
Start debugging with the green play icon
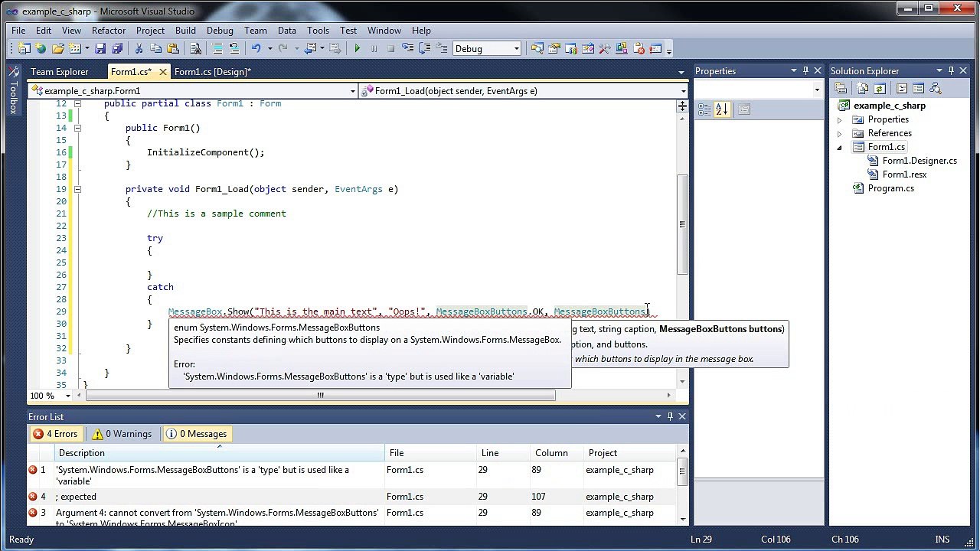358,49
